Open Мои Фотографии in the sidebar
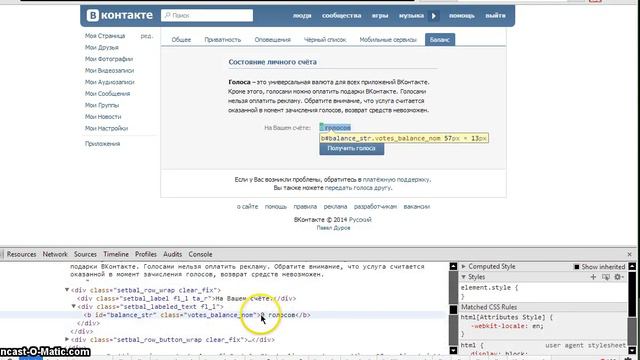This screenshot has height=360, width=640. click(x=109, y=59)
